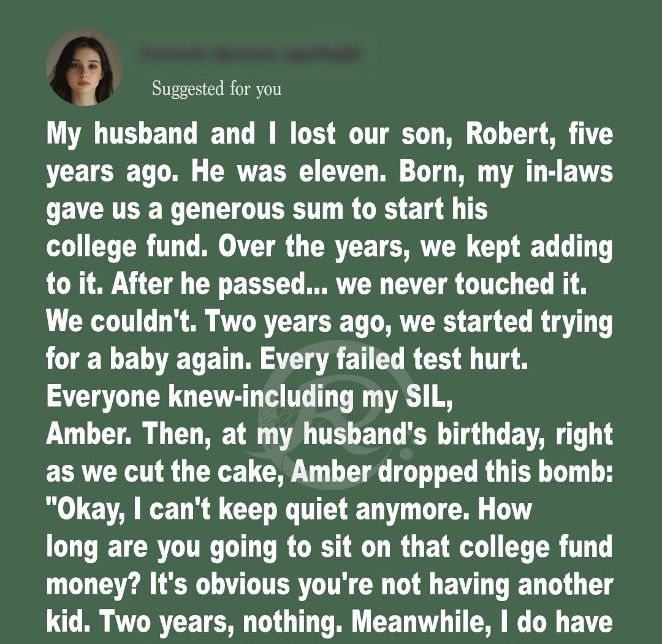Open the poster's profile picture
Image resolution: width=662 pixels, height=644 pixels.
[x=84, y=67]
